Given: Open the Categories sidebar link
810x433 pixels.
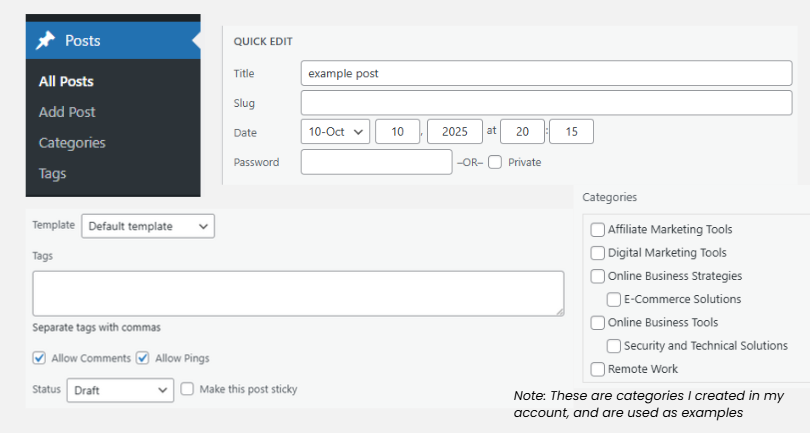Looking at the screenshot, I should [72, 143].
